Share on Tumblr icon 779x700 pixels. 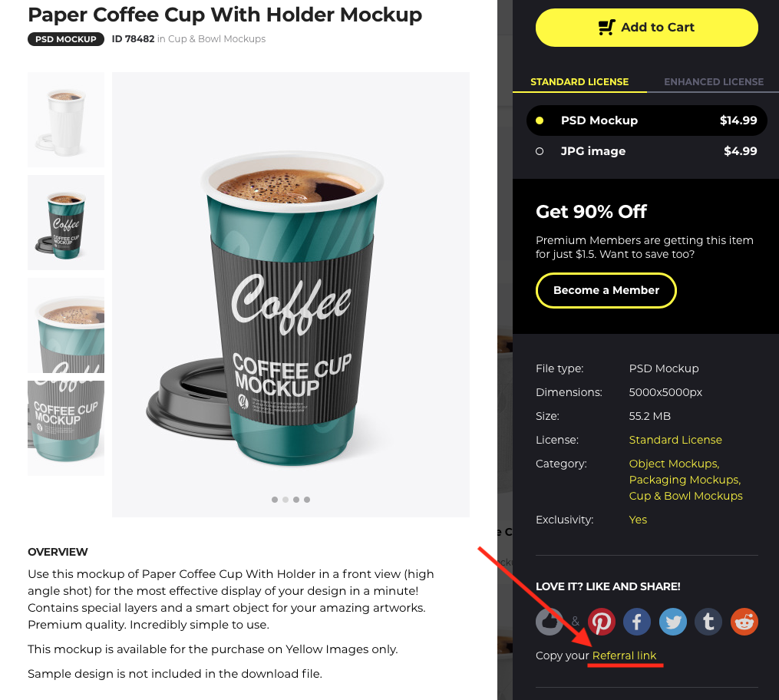[708, 622]
